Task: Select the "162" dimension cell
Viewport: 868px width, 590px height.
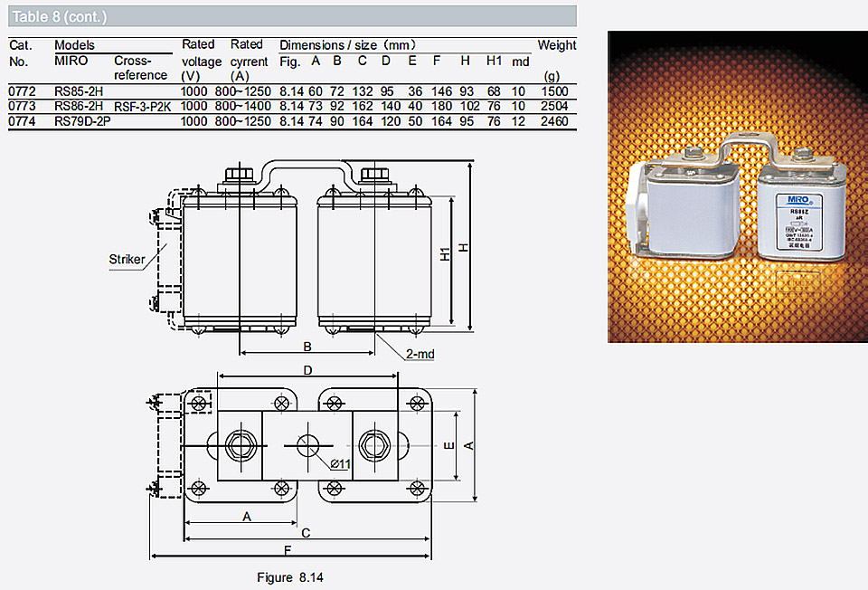Action: [363, 107]
